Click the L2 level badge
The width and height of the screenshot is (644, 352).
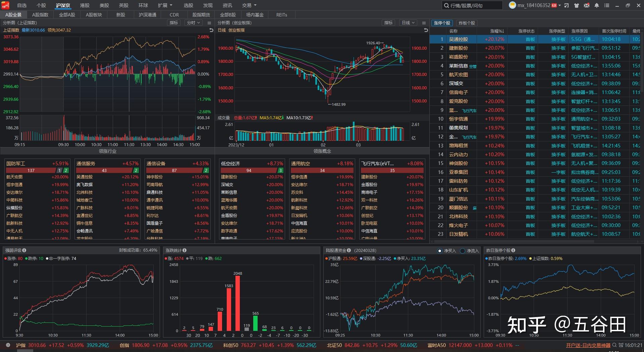[x=554, y=6]
